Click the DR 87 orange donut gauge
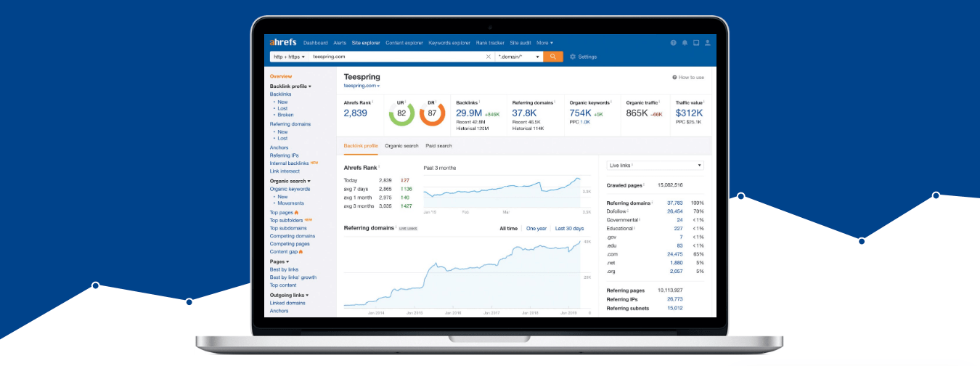The width and height of the screenshot is (980, 366). pyautogui.click(x=432, y=113)
